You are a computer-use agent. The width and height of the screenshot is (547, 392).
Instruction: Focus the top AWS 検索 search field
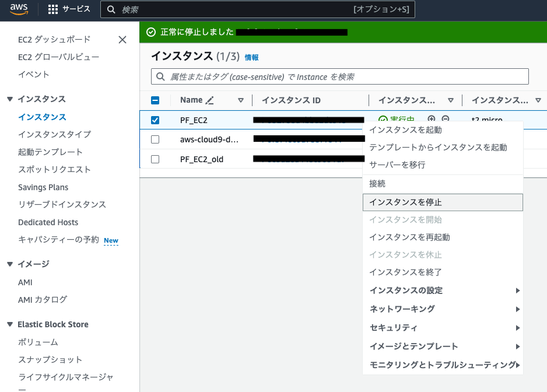click(x=258, y=9)
